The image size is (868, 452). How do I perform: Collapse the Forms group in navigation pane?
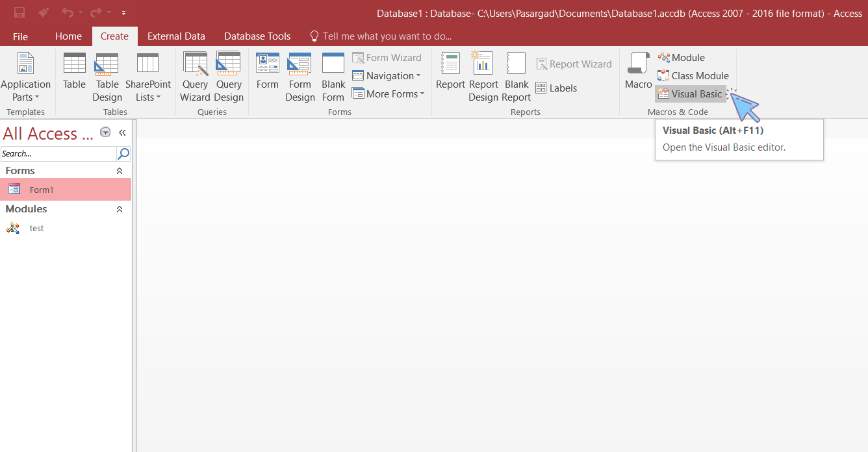119,170
